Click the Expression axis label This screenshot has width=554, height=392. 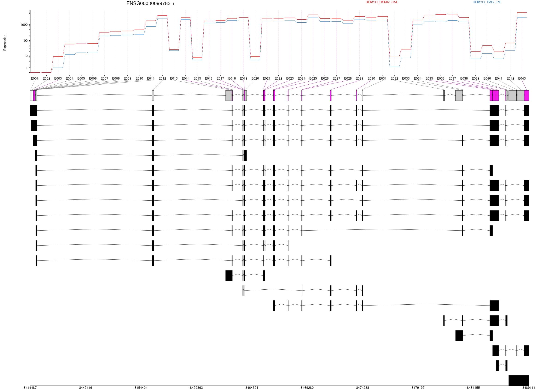5,43
